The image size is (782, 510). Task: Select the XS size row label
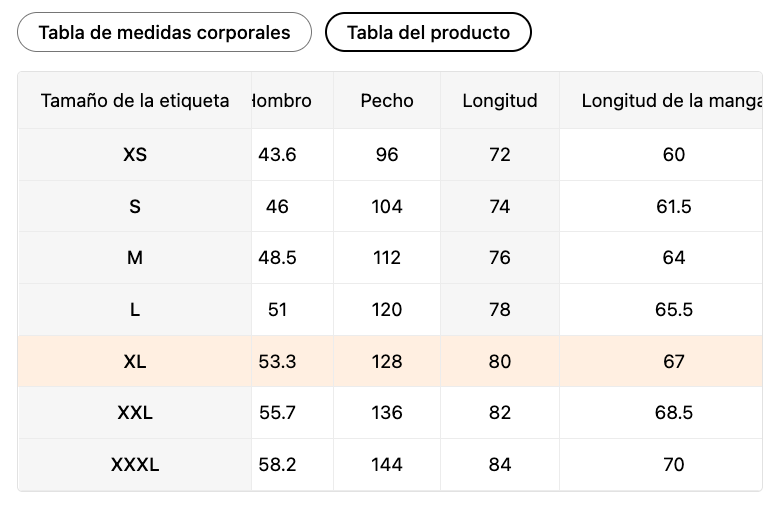[135, 155]
